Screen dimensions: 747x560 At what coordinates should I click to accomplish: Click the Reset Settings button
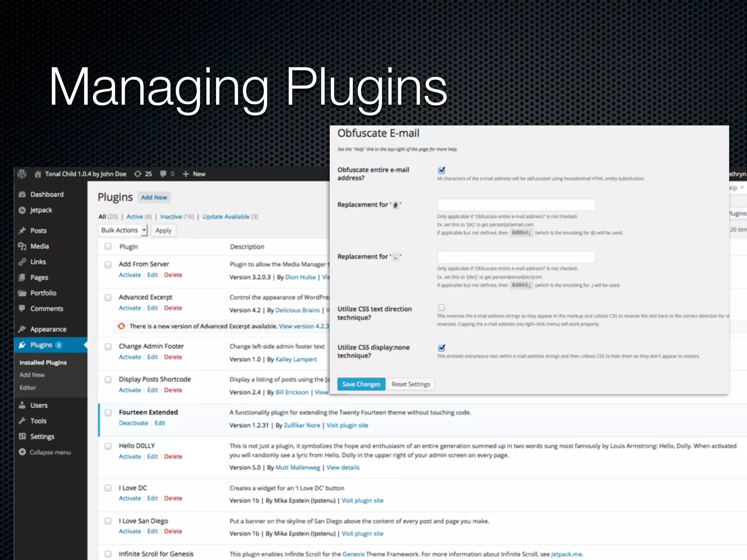(411, 384)
